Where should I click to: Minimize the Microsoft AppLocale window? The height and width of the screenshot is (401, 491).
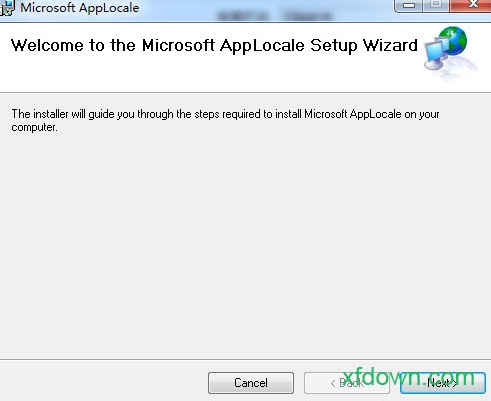pyautogui.click(x=408, y=5)
